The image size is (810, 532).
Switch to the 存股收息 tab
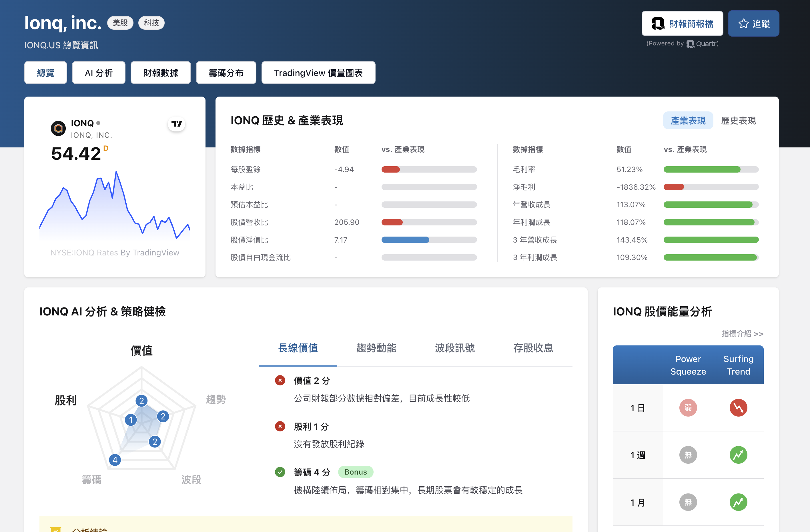(533, 348)
